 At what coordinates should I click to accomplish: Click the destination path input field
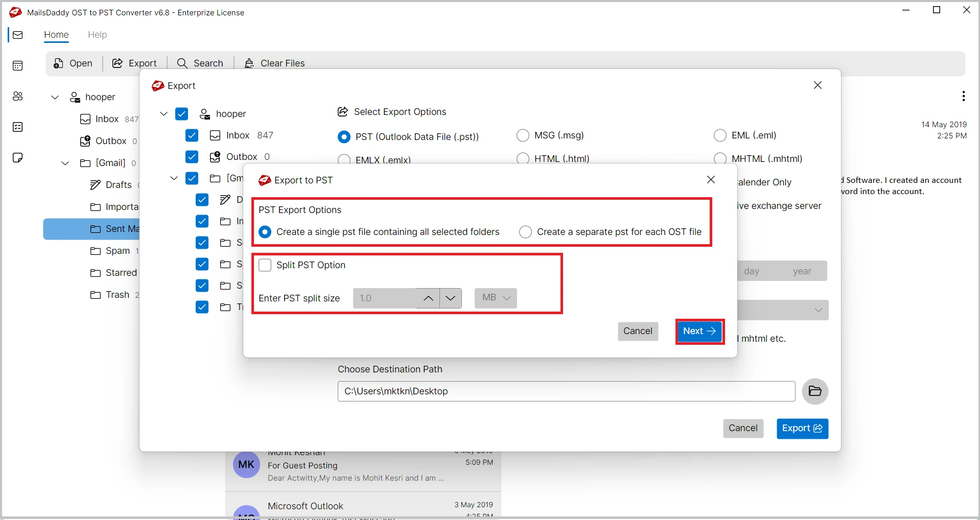point(566,391)
